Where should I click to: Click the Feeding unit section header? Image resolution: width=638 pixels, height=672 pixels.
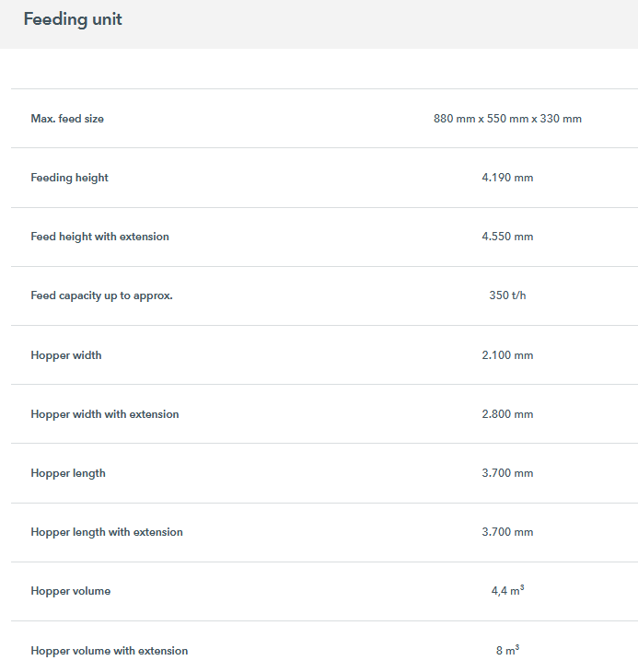coord(73,19)
